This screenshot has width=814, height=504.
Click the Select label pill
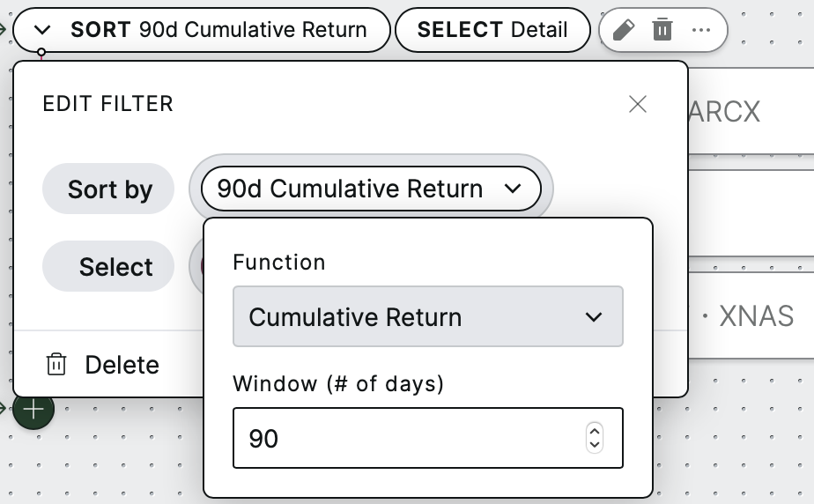pyautogui.click(x=108, y=266)
